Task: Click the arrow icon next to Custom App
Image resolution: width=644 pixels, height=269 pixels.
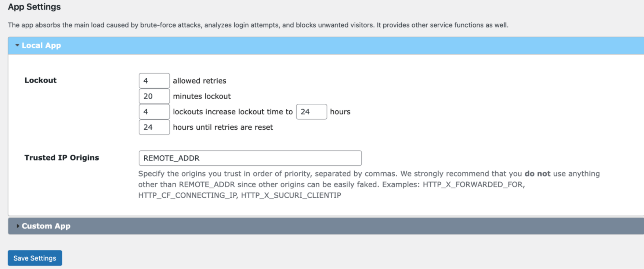Action: pyautogui.click(x=18, y=226)
